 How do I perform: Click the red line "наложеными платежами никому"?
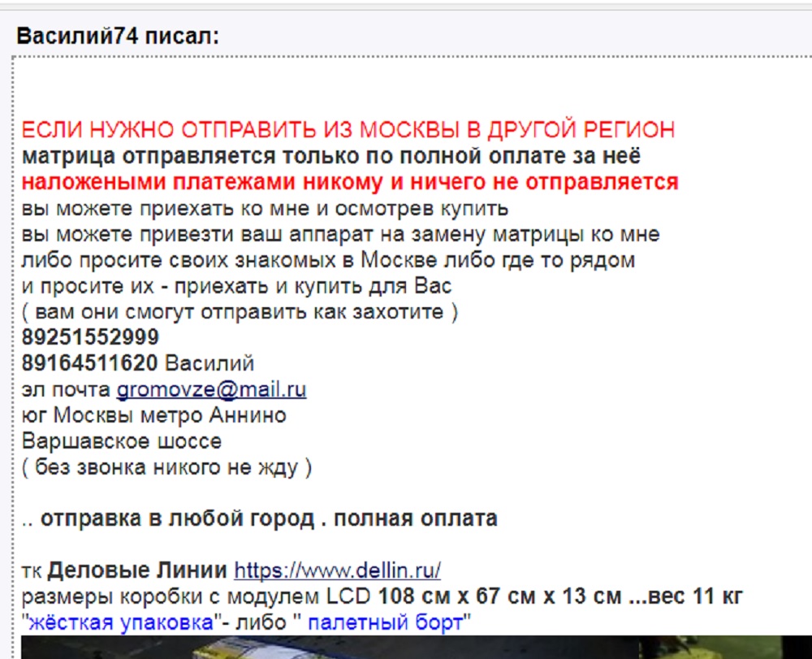[349, 182]
